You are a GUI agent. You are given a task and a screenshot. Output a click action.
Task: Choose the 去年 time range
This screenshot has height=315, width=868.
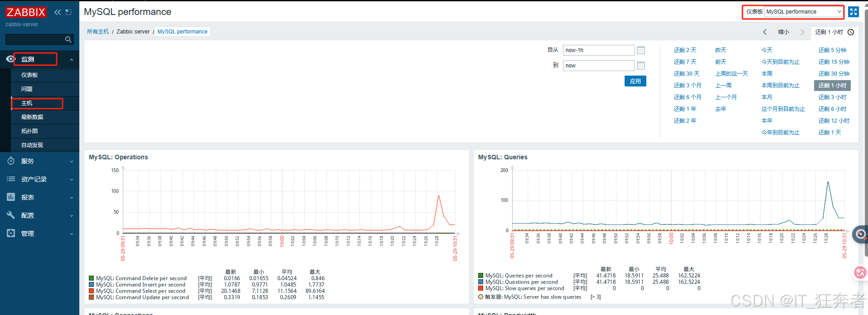(x=721, y=109)
